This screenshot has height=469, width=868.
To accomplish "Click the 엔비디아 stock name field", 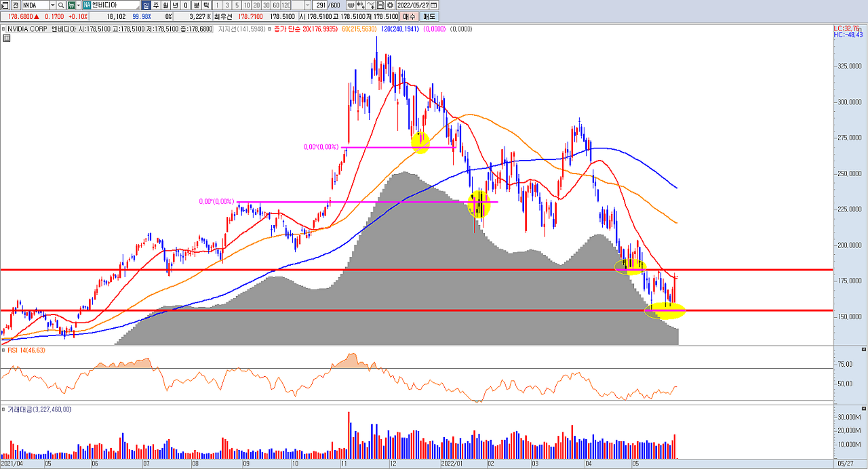I will pos(115,5).
